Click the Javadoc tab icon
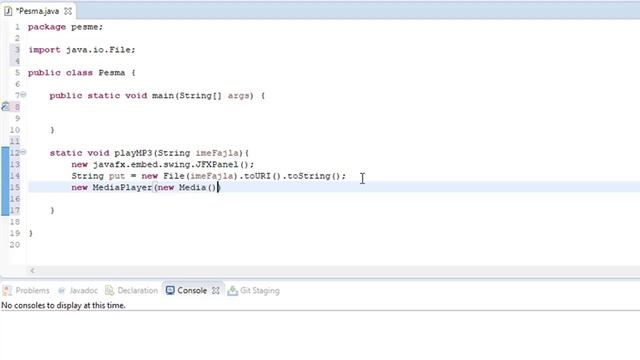The height and width of the screenshot is (360, 640). tap(62, 291)
